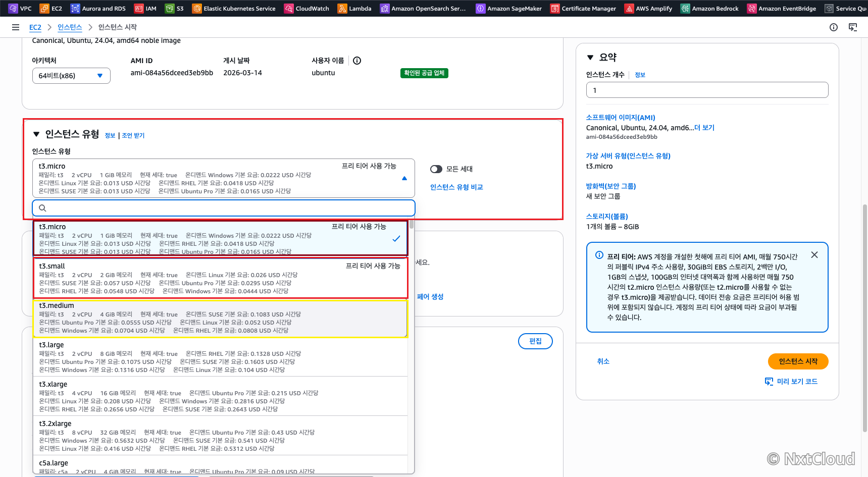The image size is (868, 477).
Task: Collapse the 인스턴스 유형 section triangle
Action: [36, 134]
